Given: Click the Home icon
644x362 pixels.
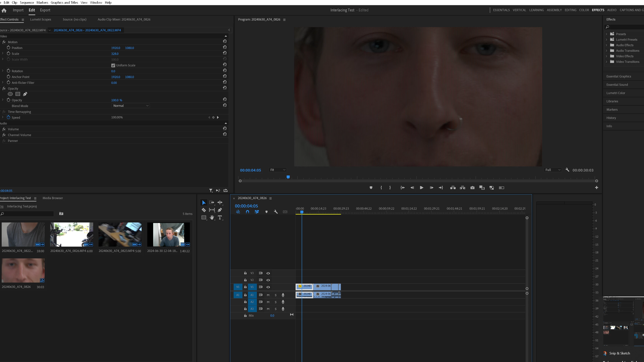Looking at the screenshot, I should click(x=4, y=10).
